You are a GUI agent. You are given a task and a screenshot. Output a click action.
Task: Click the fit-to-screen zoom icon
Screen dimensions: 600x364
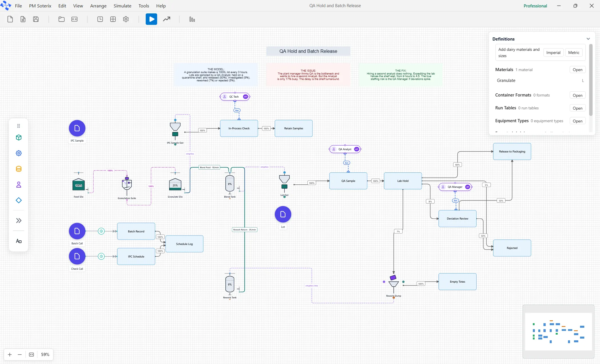point(31,355)
